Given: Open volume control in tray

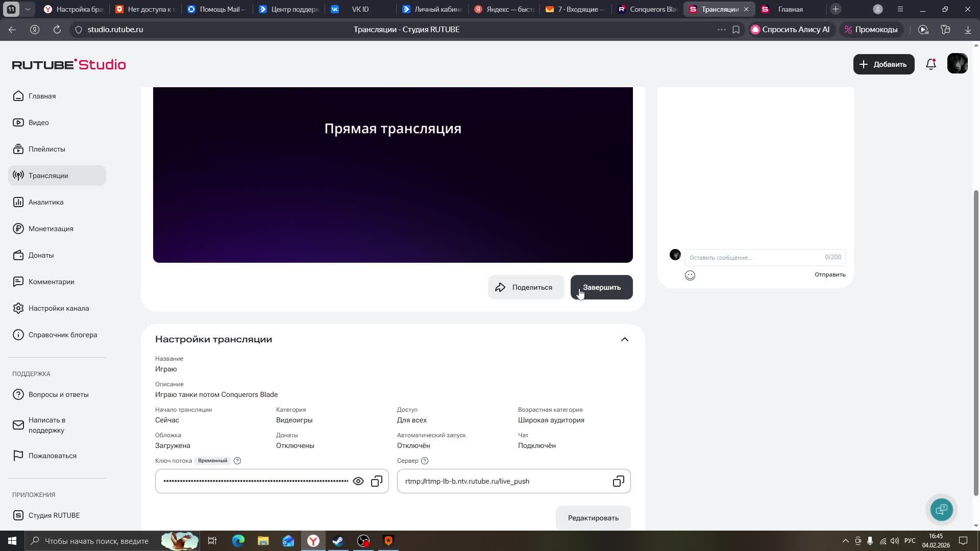Looking at the screenshot, I should [895, 541].
